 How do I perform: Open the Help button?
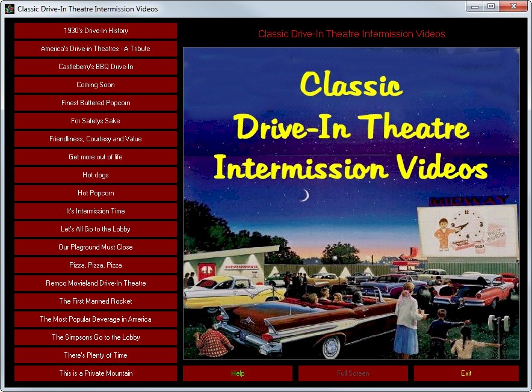click(x=238, y=373)
